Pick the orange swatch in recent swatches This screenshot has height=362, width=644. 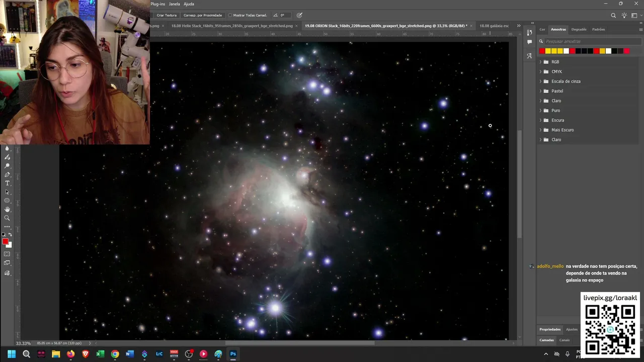pos(602,51)
